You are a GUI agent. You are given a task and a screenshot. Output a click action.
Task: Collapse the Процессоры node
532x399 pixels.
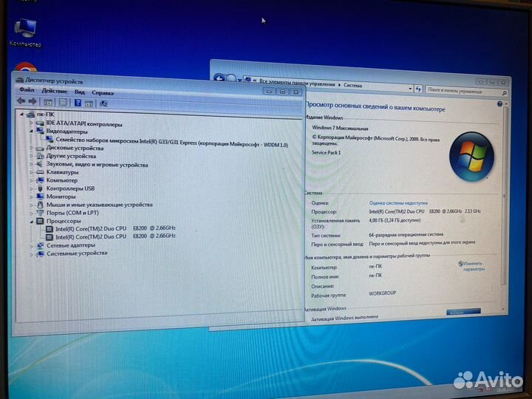(31, 221)
